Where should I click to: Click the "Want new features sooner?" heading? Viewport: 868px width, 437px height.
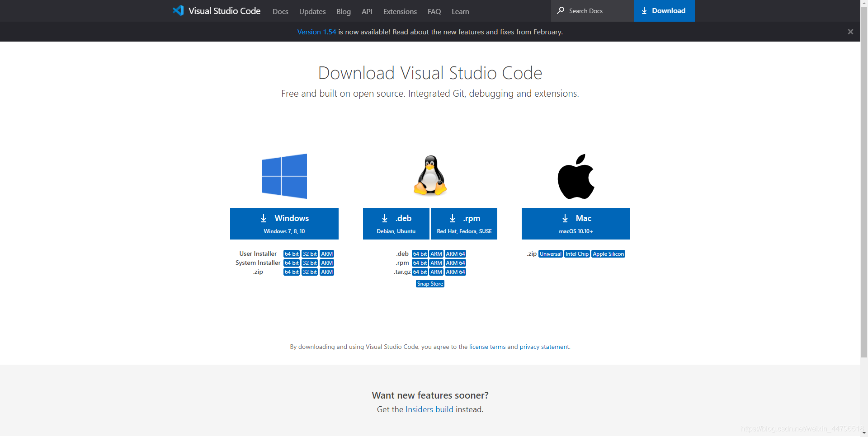430,395
